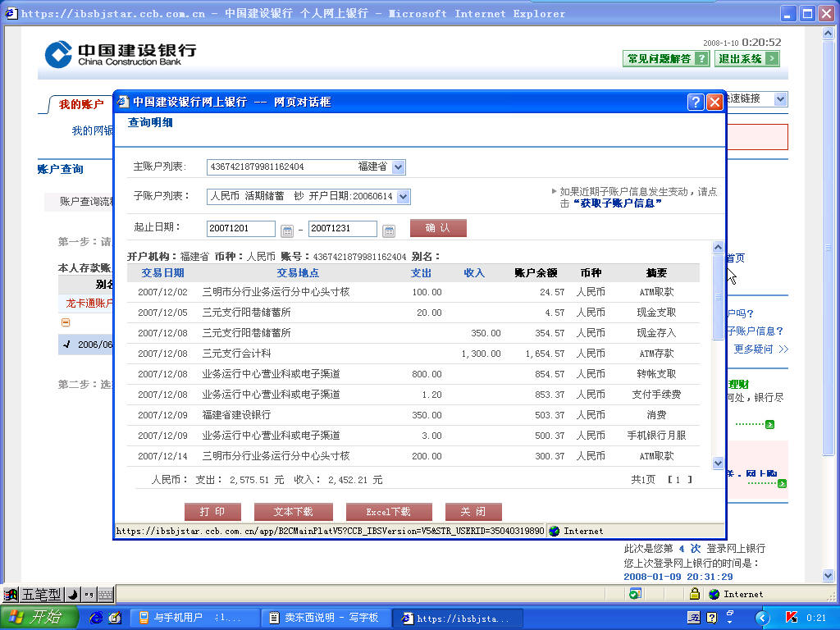The height and width of the screenshot is (630, 840).
Task: Click the green arrow icon under 理财
Action: coord(769,424)
